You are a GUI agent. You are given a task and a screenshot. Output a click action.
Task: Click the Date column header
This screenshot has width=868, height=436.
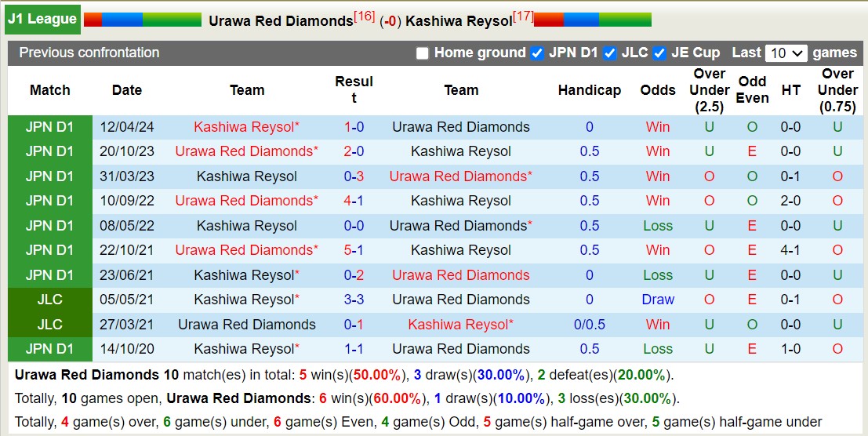(x=127, y=90)
